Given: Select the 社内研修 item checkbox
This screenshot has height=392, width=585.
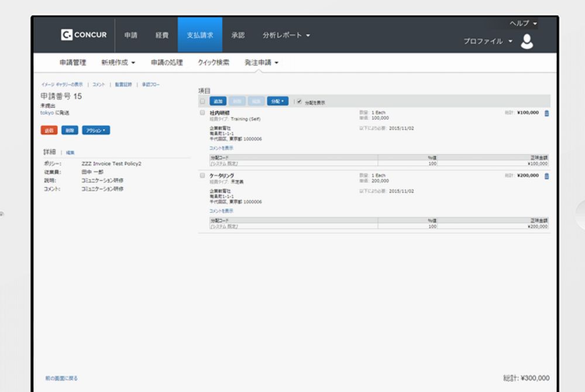Looking at the screenshot, I should [202, 112].
